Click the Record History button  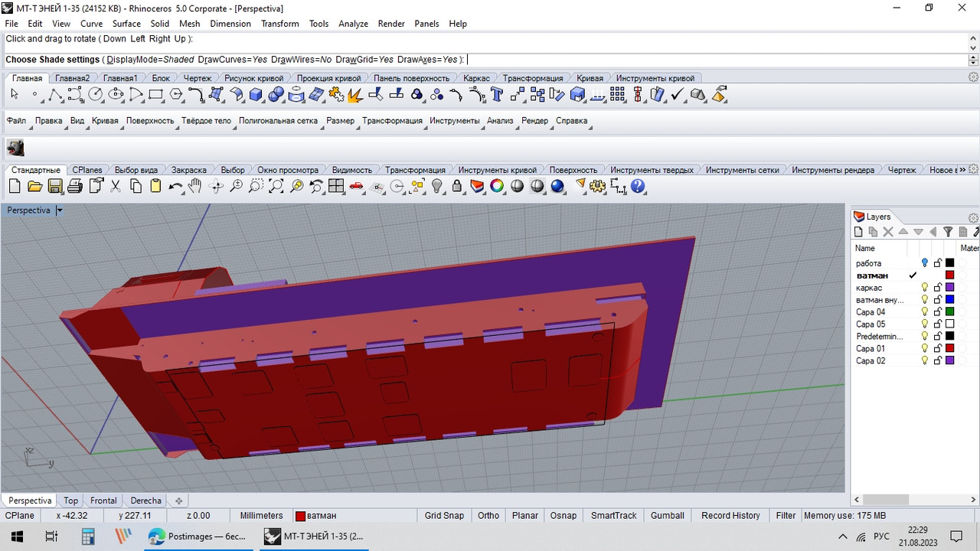[x=730, y=516]
